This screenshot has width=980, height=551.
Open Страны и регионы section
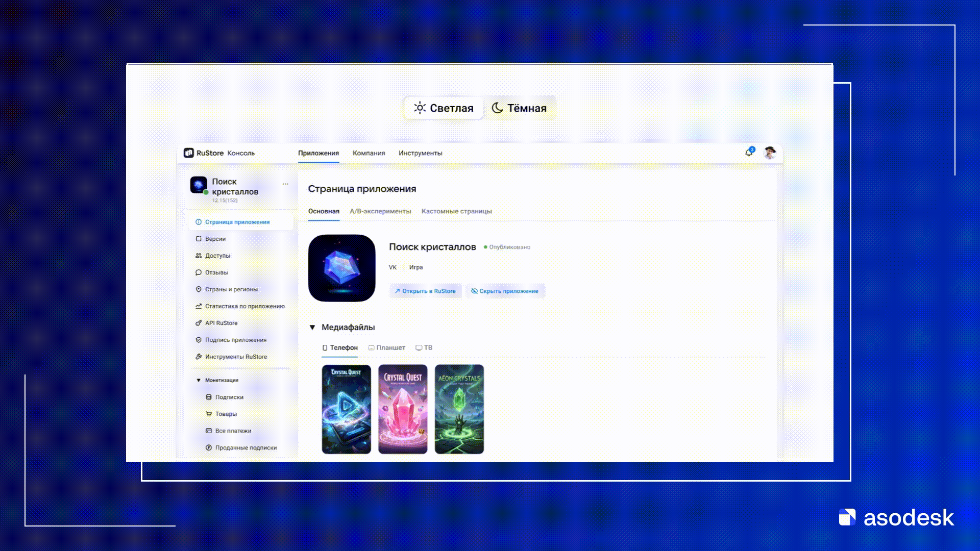(x=231, y=289)
